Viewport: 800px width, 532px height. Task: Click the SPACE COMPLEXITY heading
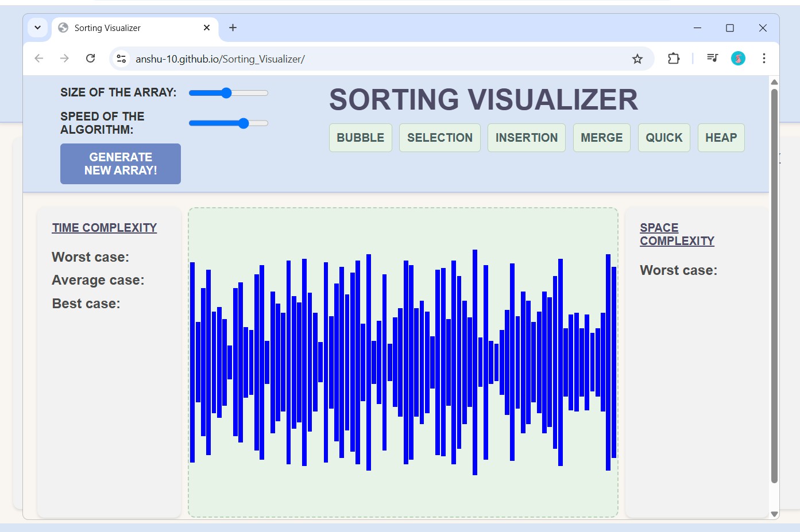677,234
